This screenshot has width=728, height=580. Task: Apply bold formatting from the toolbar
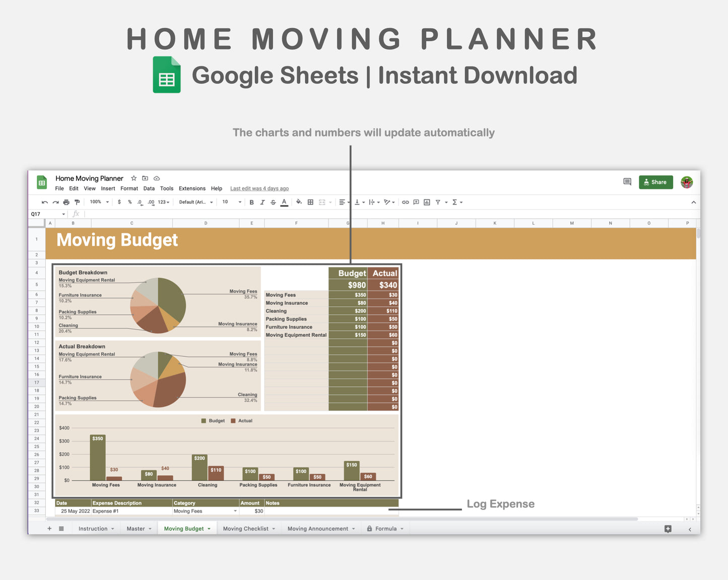click(251, 202)
